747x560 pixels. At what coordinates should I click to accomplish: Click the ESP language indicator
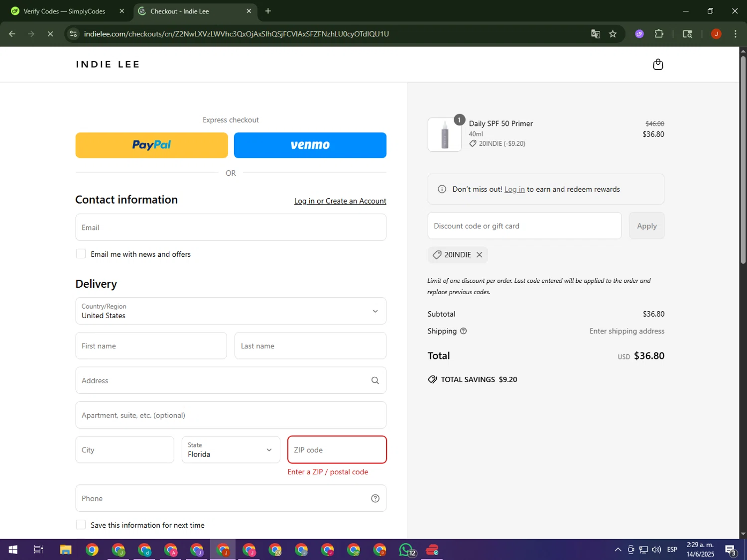pos(672,550)
